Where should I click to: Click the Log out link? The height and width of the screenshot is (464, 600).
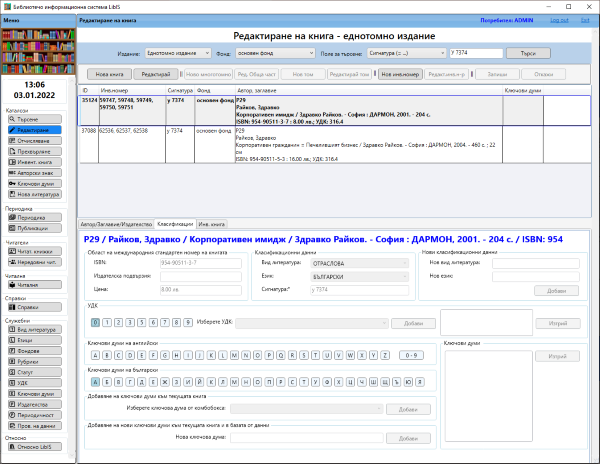(559, 20)
